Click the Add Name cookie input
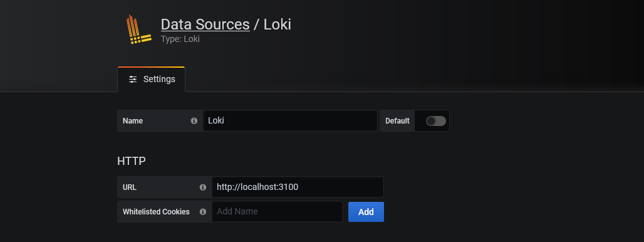The width and height of the screenshot is (644, 242). point(278,212)
